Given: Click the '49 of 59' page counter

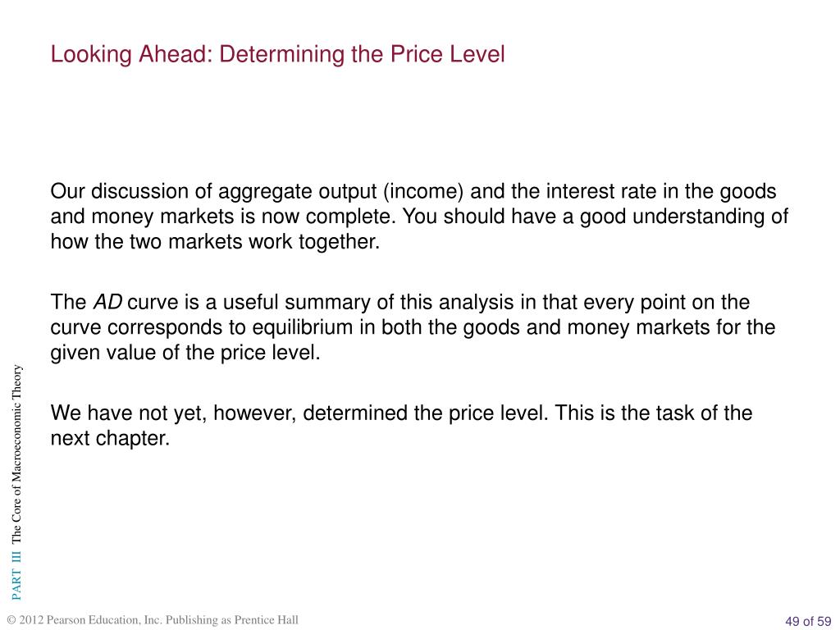Looking at the screenshot, I should 808,621.
